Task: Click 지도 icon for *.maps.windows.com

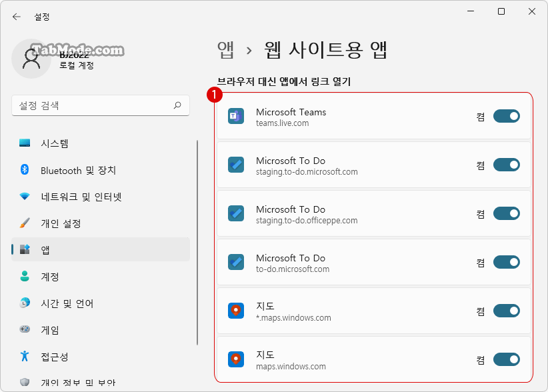Action: [236, 311]
